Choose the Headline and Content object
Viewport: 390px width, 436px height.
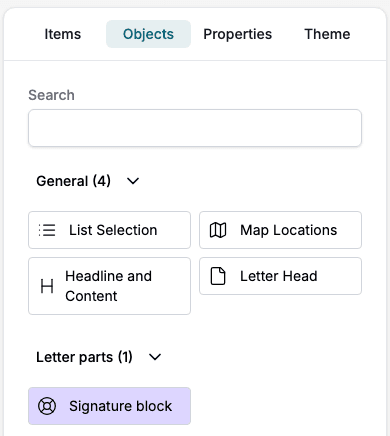[x=109, y=286]
